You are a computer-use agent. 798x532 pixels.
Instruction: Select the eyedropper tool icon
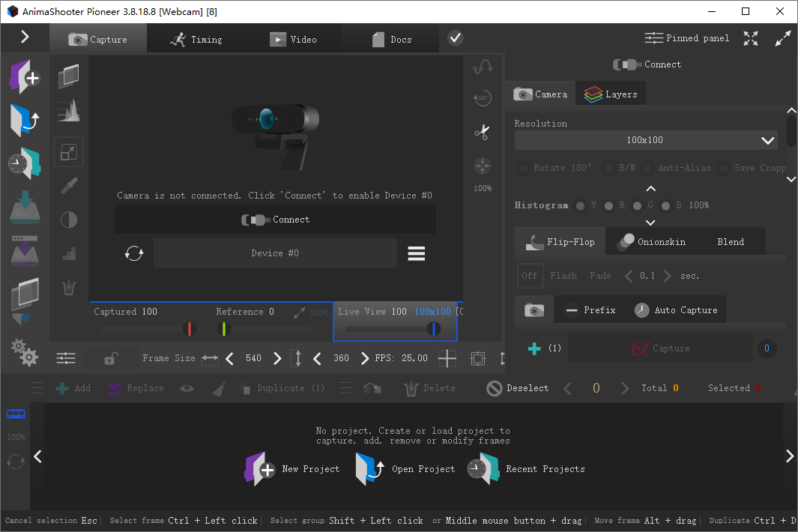pyautogui.click(x=69, y=186)
